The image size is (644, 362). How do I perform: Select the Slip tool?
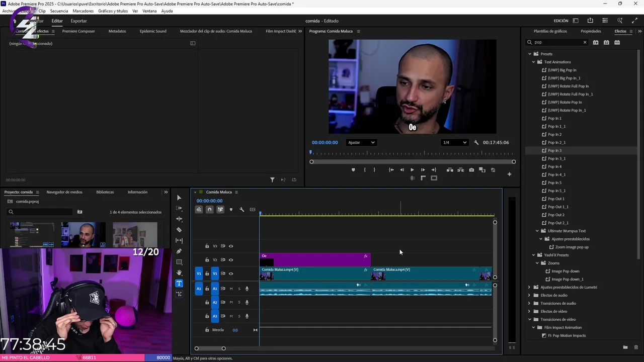pos(179,240)
